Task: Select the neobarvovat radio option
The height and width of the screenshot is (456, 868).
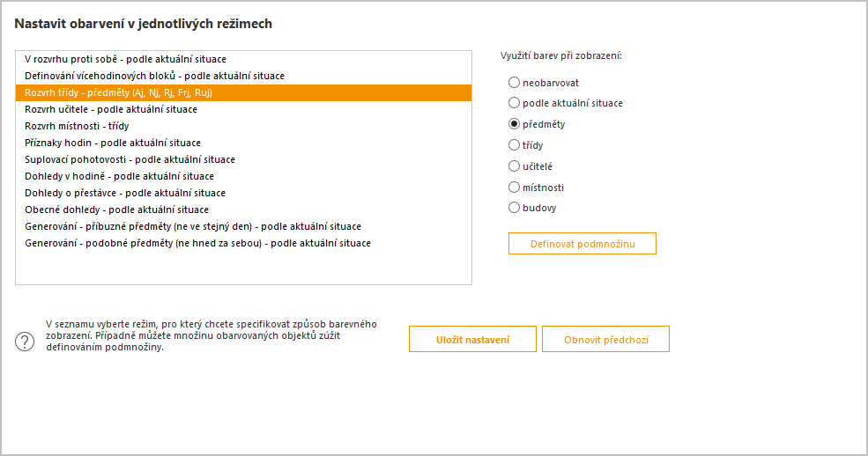Action: point(515,83)
